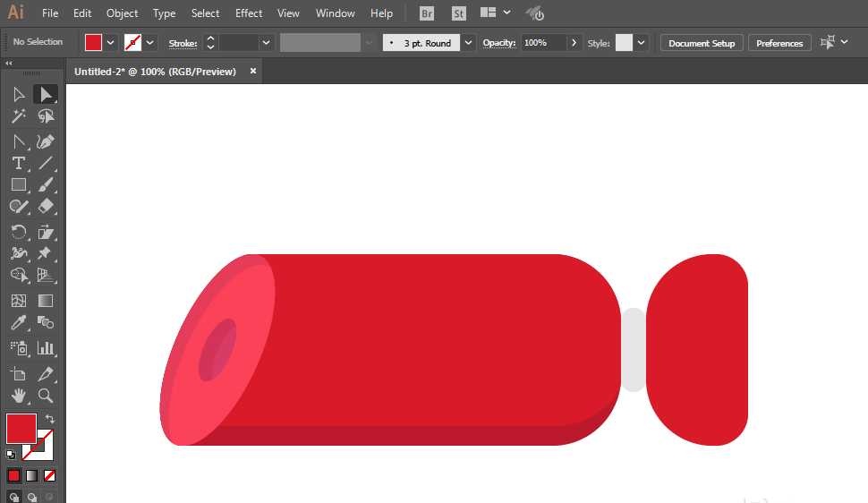Pick the Column Graph tool
This screenshot has width=868, height=503.
point(46,348)
